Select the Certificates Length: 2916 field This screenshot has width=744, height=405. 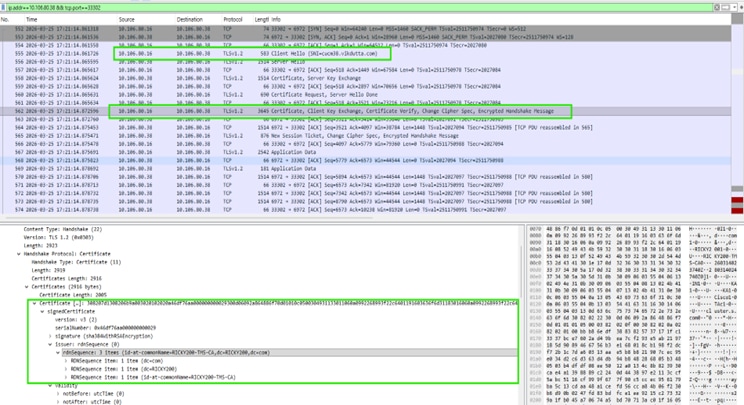click(x=66, y=278)
